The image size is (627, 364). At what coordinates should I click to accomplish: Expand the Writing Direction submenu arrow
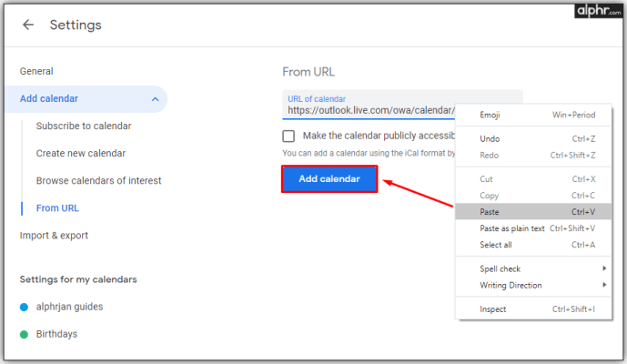[604, 285]
